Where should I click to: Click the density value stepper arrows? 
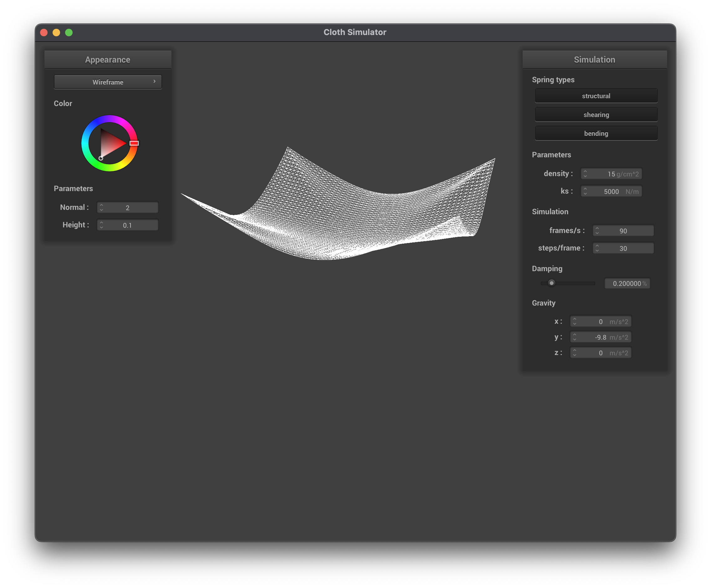(x=585, y=174)
